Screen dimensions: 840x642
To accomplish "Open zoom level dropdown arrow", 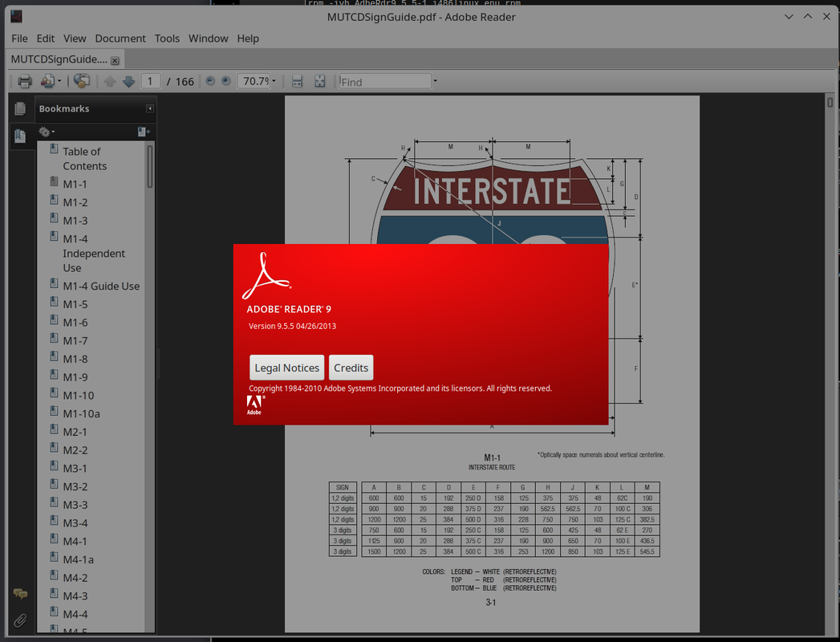I will pos(274,82).
